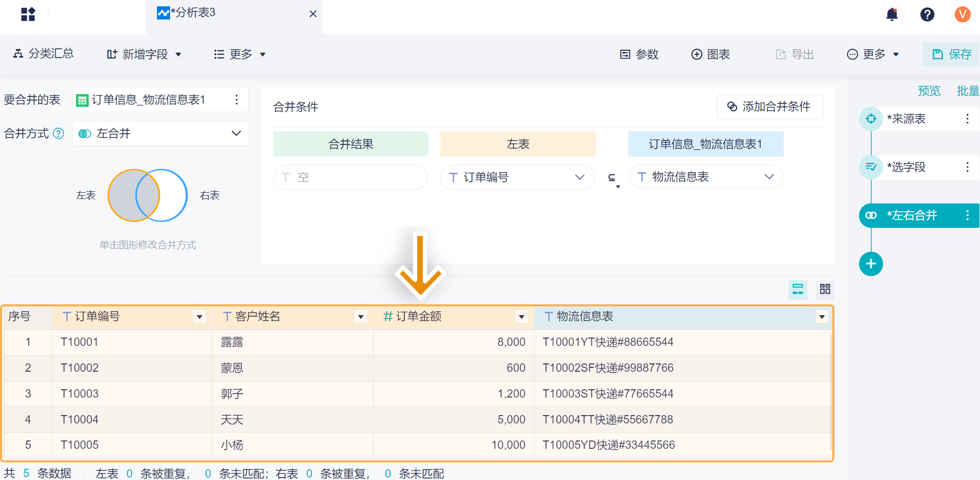Expand the 左合并 merge type dropdown

160,133
